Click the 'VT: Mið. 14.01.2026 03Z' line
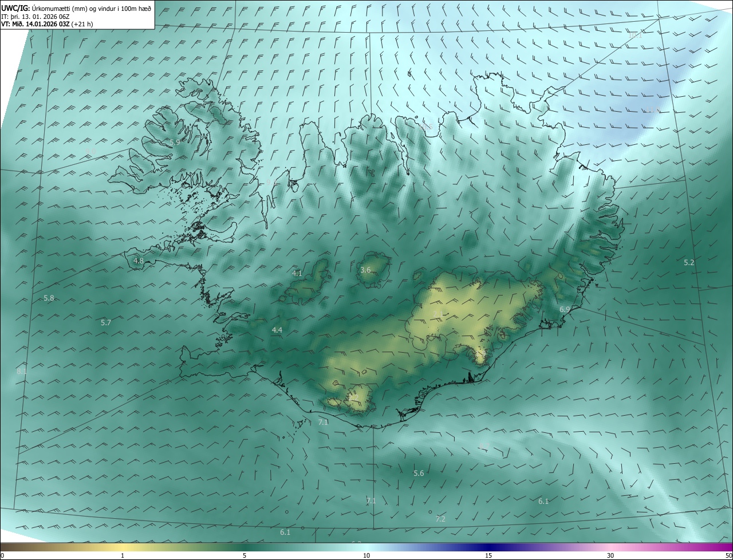 (x=47, y=23)
